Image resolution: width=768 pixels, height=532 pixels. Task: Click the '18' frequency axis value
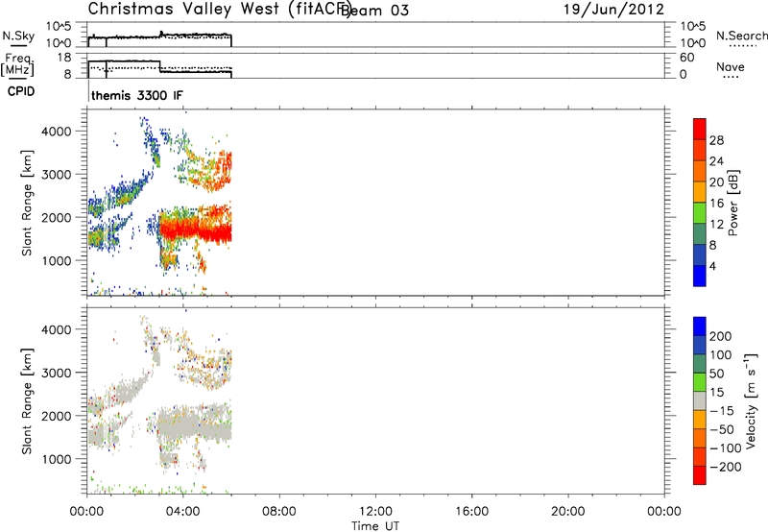point(64,58)
